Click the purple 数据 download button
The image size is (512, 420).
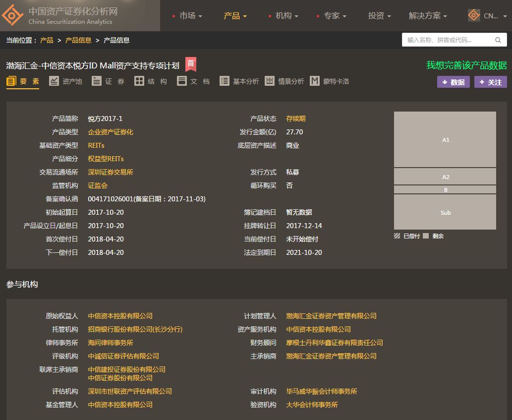click(x=453, y=82)
